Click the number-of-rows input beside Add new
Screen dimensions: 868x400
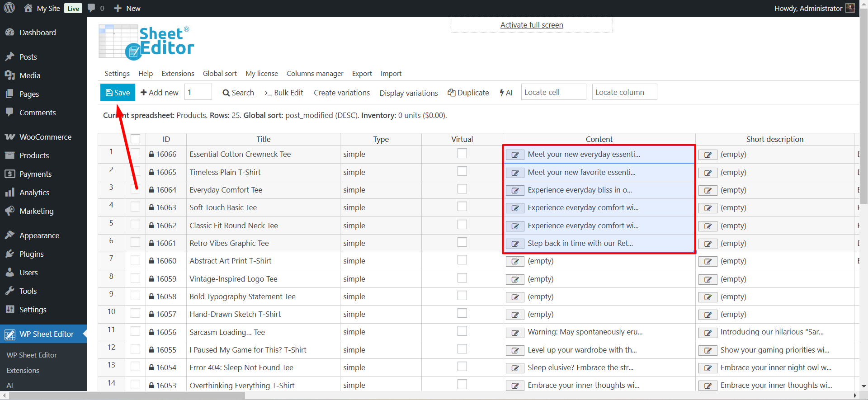pyautogui.click(x=198, y=92)
